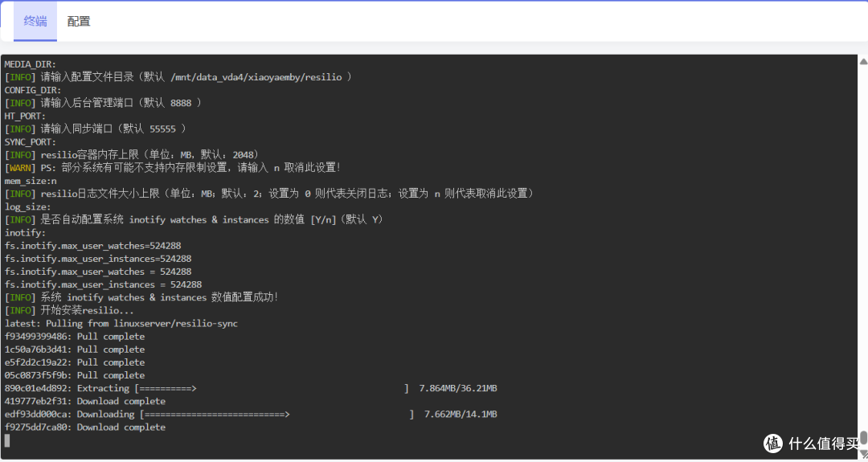Click fs.inotify.max_user_instances=524288 line
This screenshot has width=868, height=462.
pyautogui.click(x=98, y=259)
